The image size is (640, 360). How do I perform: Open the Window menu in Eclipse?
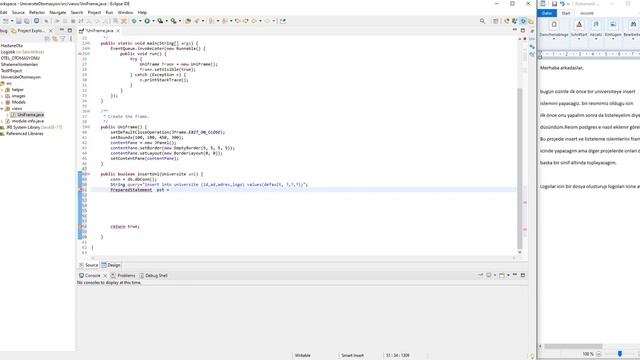pos(125,13)
